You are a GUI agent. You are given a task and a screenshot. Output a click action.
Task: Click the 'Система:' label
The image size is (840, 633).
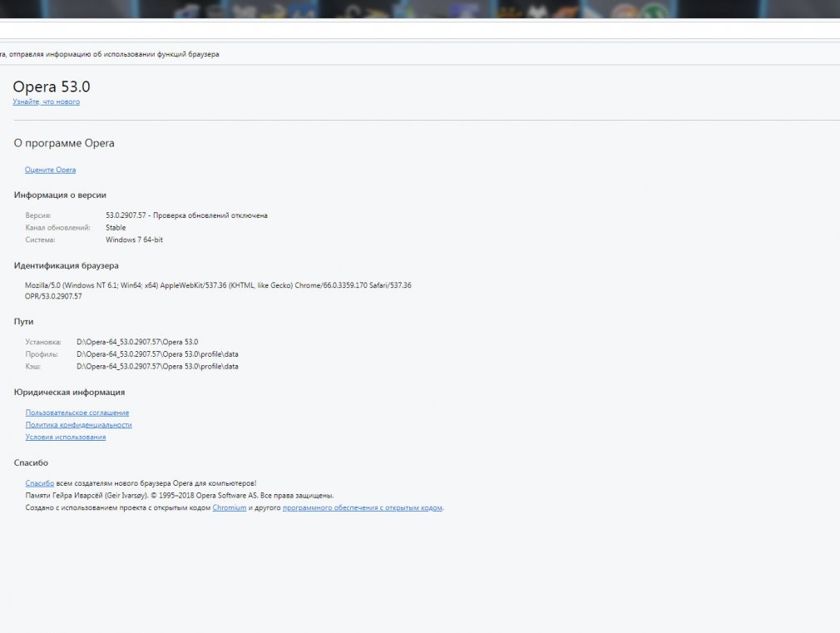[x=40, y=240]
